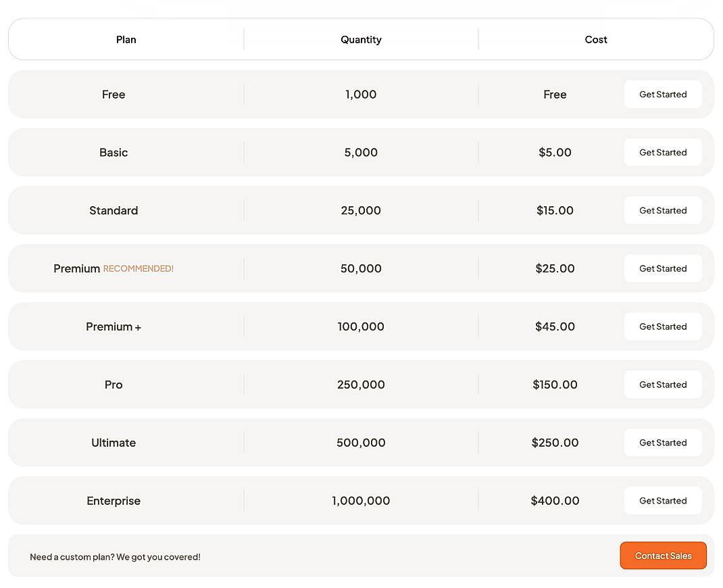Click Get Started for the Premium + plan
723x588 pixels.
(663, 326)
